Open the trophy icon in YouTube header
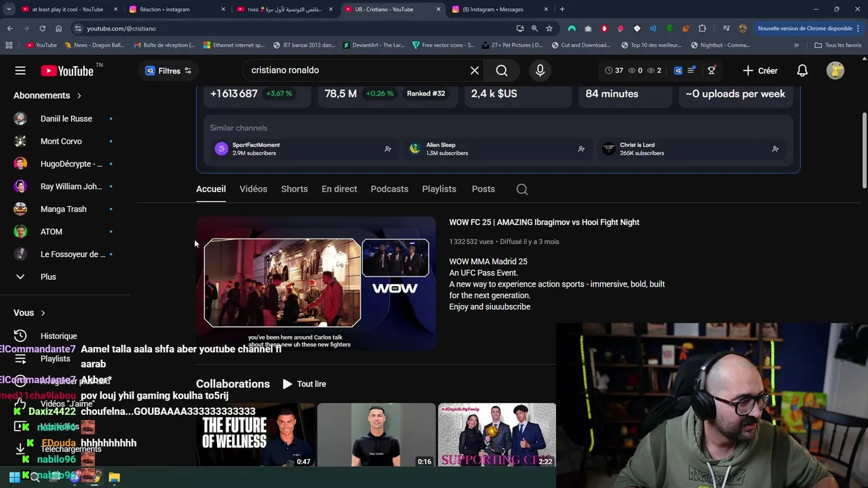This screenshot has height=488, width=868. pyautogui.click(x=711, y=70)
